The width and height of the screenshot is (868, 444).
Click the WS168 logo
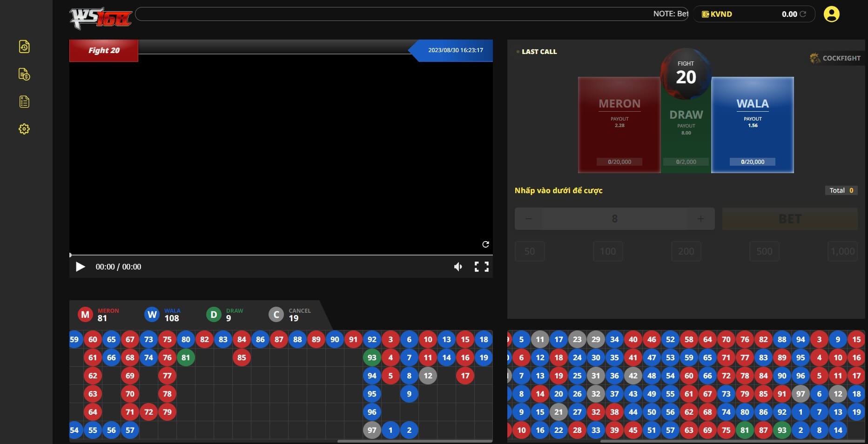point(101,19)
